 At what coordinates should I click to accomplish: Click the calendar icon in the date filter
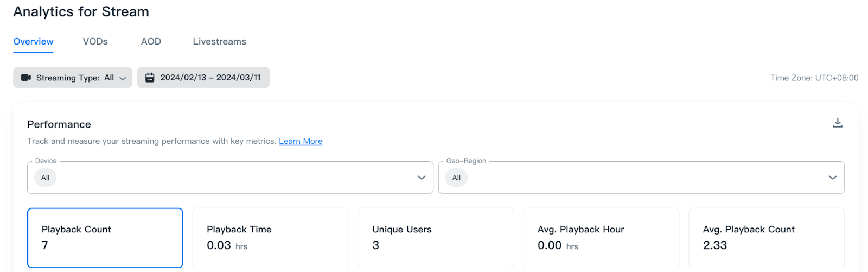150,78
